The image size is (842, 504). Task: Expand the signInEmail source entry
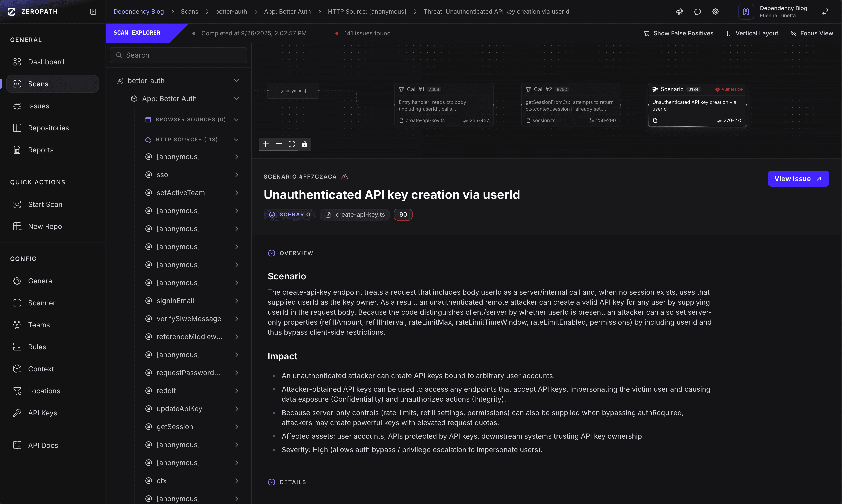click(236, 300)
